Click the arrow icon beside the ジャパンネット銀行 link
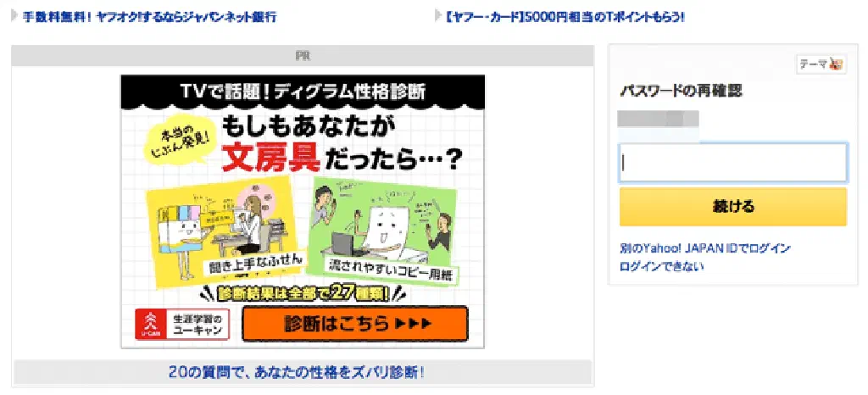The height and width of the screenshot is (395, 868). pos(14,15)
